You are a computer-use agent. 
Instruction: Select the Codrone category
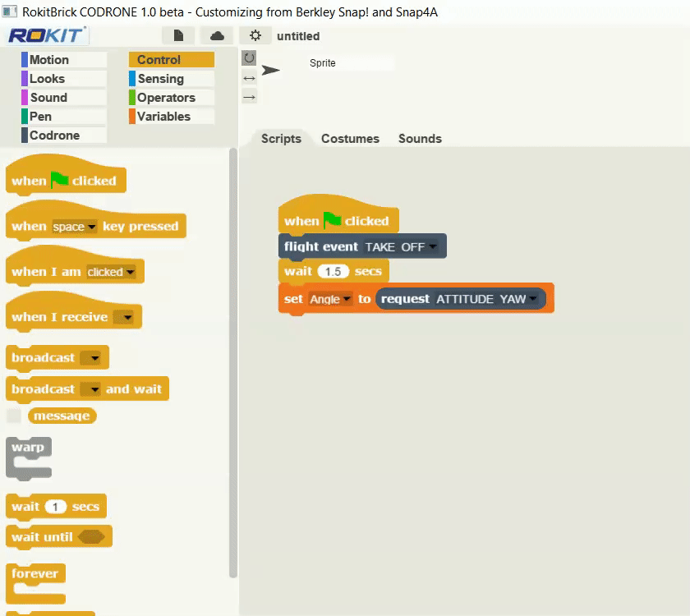(x=64, y=135)
